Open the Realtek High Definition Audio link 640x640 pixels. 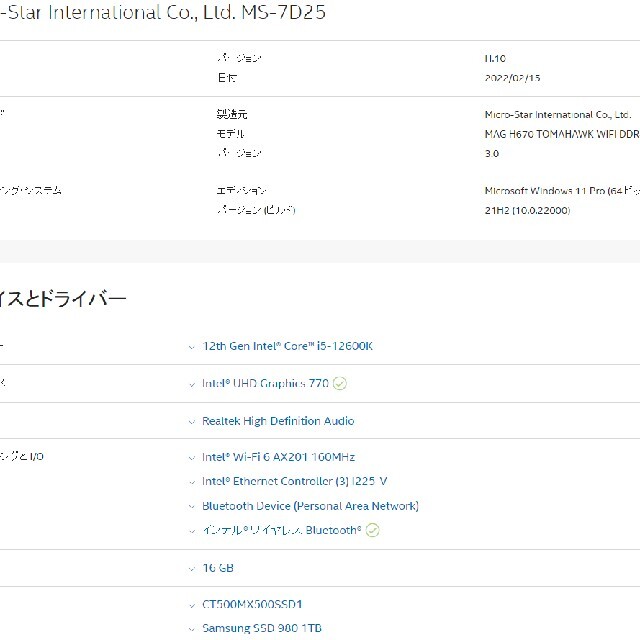[278, 421]
